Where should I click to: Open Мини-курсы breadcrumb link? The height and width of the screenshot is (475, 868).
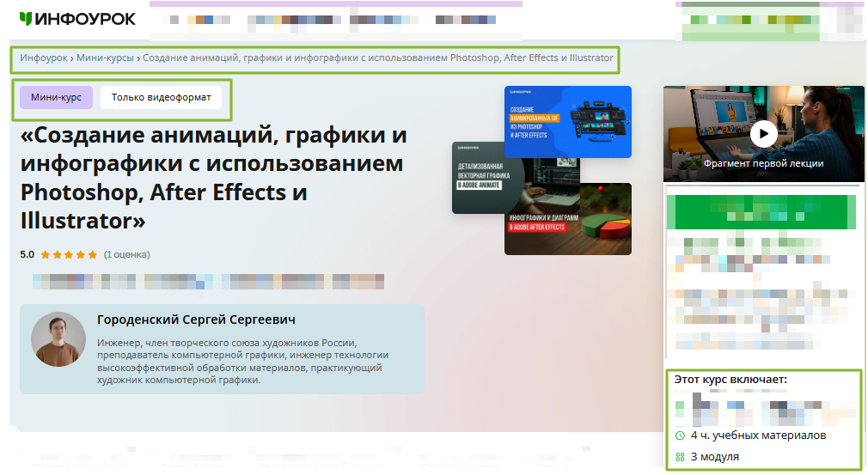point(105,58)
